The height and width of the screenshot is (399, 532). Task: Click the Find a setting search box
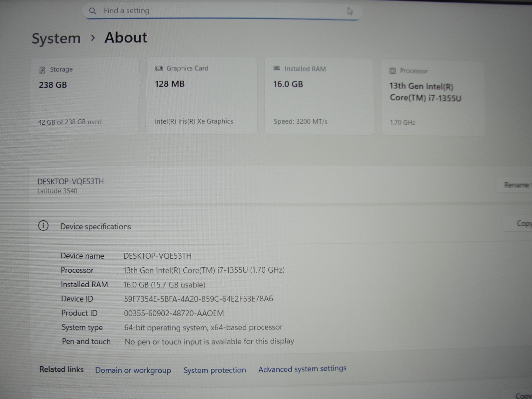(x=222, y=11)
